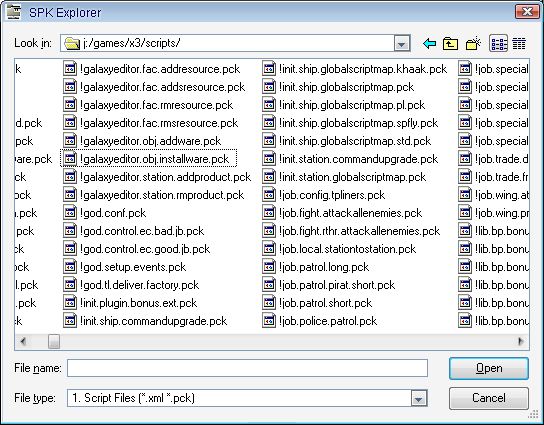The height and width of the screenshot is (425, 544).
Task: Click the SPK Explorer title bar icon
Action: pyautogui.click(x=14, y=12)
